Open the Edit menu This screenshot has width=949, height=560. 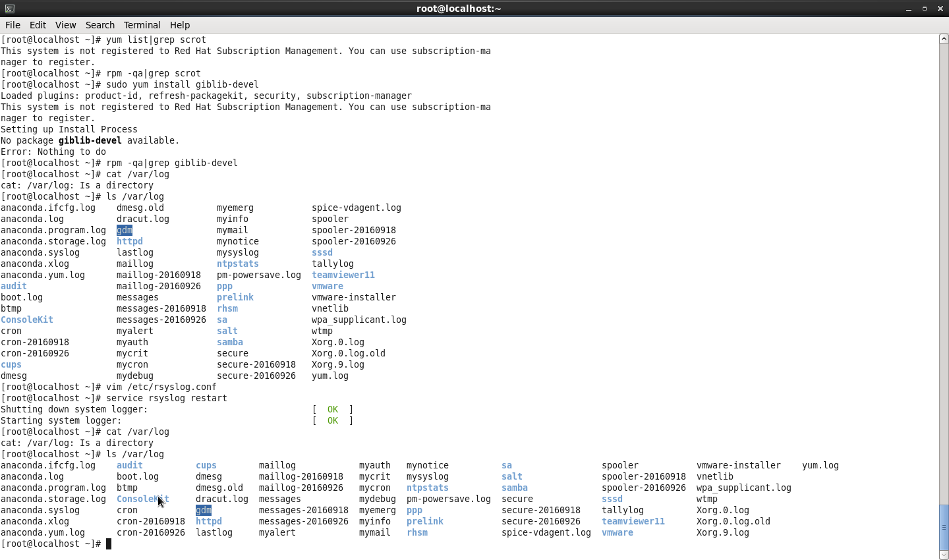pos(38,25)
